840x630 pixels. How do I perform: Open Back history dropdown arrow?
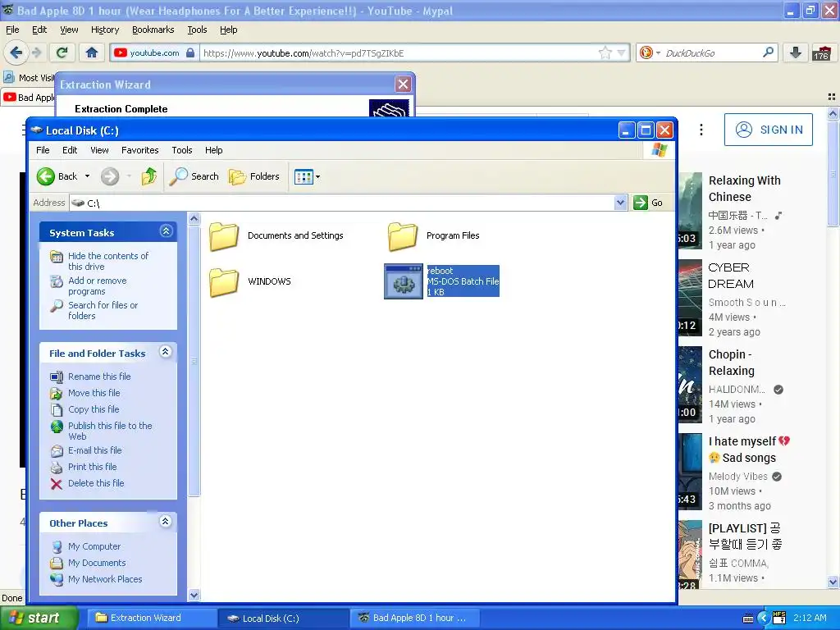click(x=87, y=176)
